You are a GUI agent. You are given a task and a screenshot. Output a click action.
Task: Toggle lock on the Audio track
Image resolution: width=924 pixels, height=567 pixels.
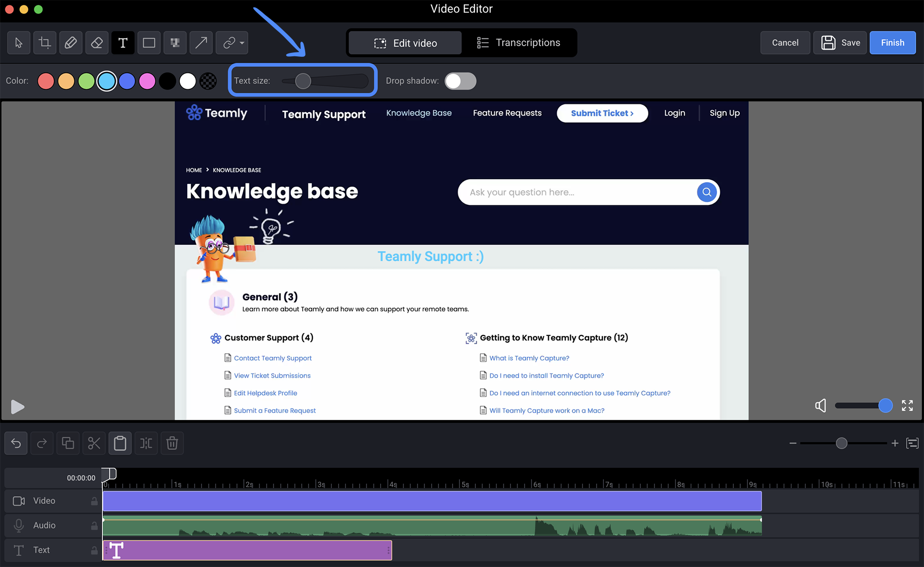[x=94, y=526]
